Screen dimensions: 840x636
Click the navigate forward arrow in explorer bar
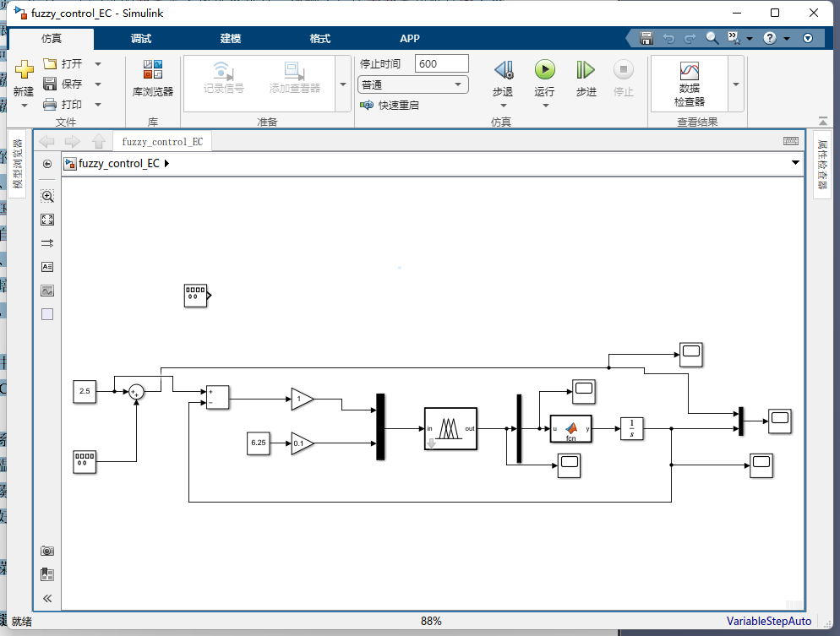(73, 141)
